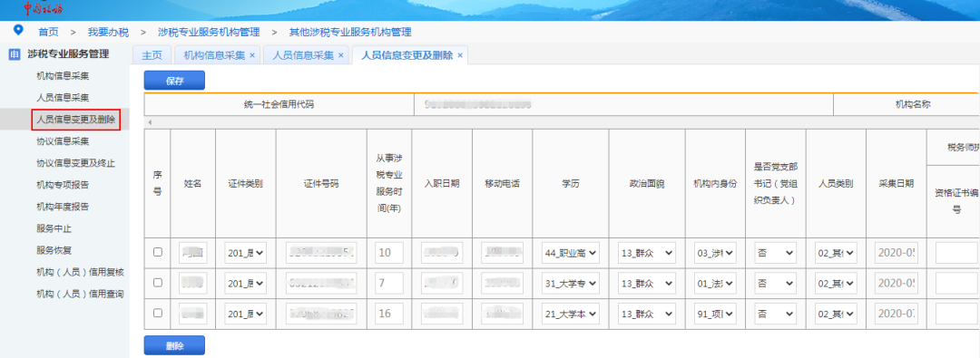
Task: Go to 首页 in breadcrumb
Action: (49, 32)
